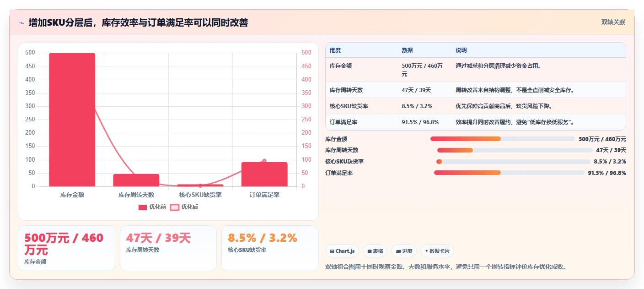The height and width of the screenshot is (289, 644).
Task: Toggle the 优化后 legend series
Action: (x=184, y=207)
